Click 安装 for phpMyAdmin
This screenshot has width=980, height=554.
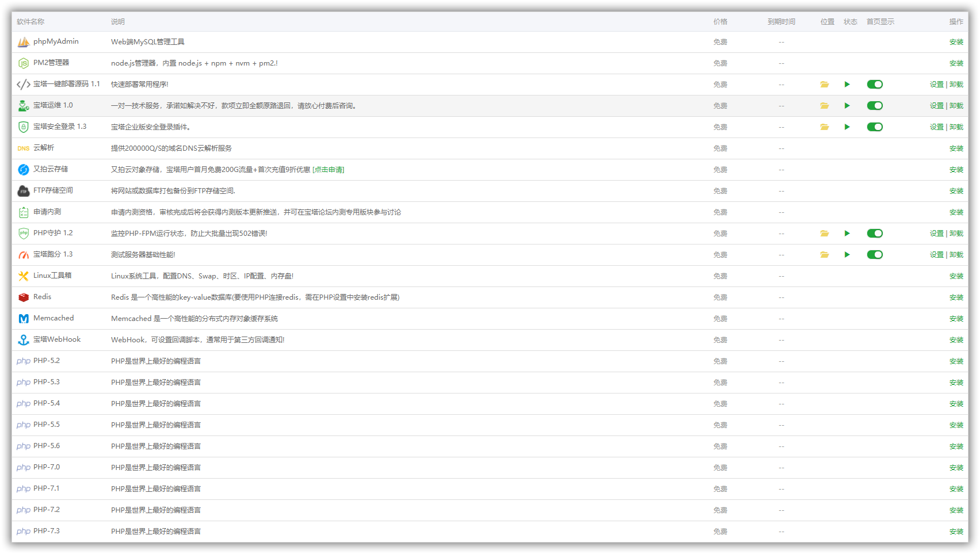[x=956, y=42]
